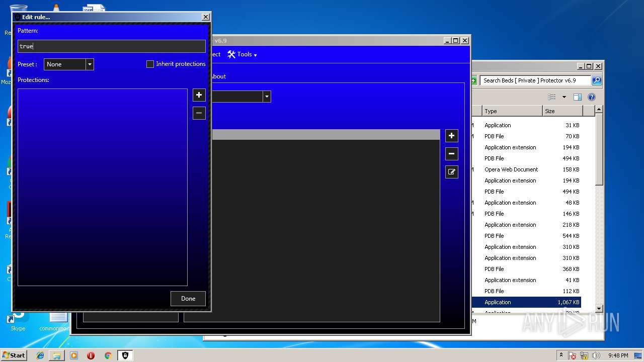Screen dimensions: 644x362
Task: Select the Application row sized 1,067 KB
Action: click(x=526, y=302)
